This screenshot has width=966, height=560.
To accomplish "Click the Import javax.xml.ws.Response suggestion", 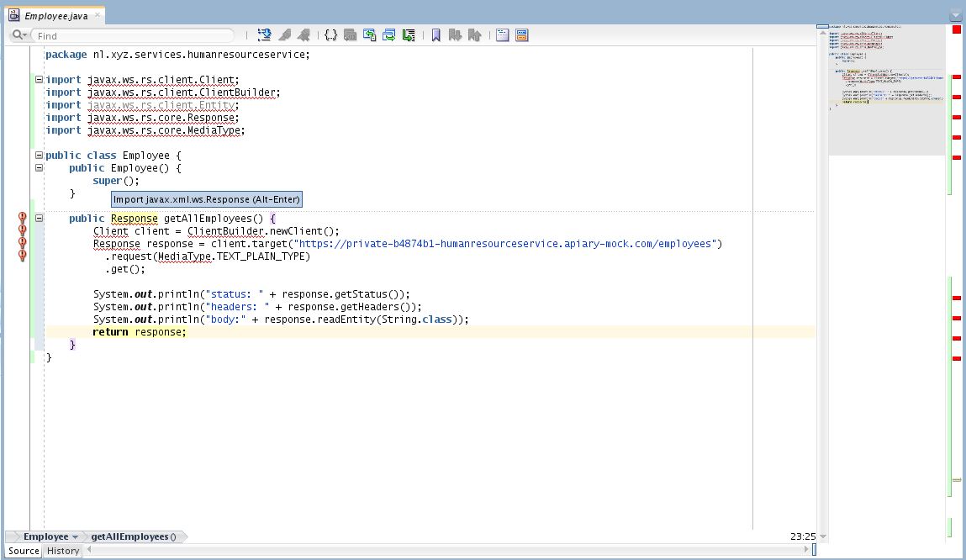I will point(206,199).
